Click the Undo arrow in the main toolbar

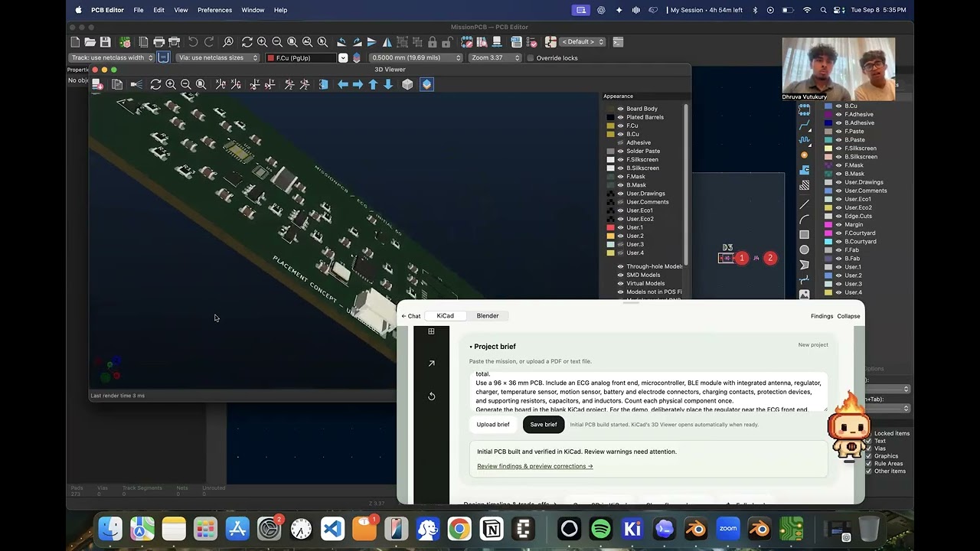point(194,42)
